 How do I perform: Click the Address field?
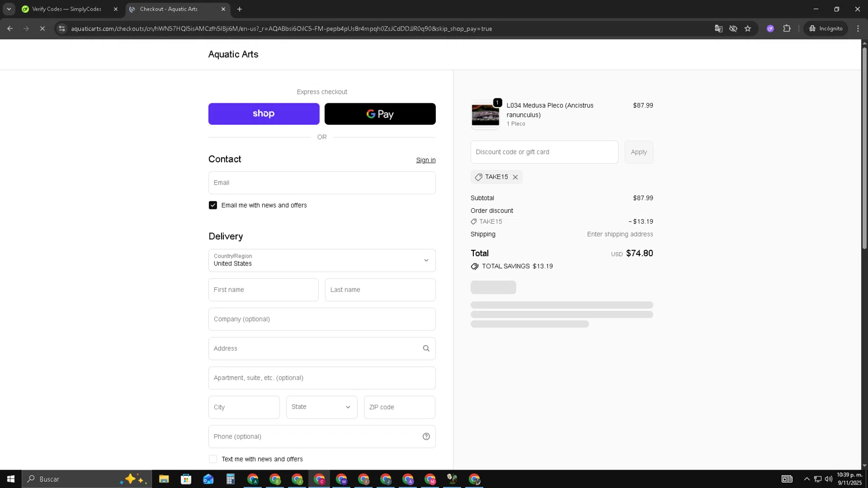tap(322, 349)
